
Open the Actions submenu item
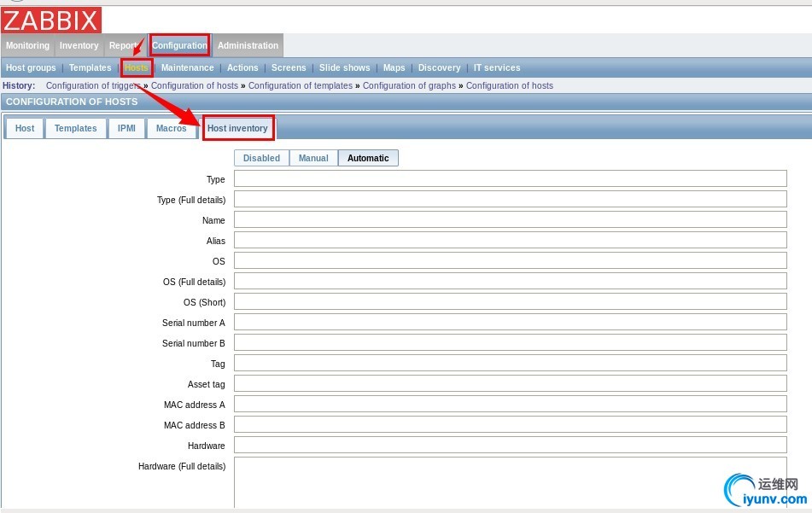click(x=242, y=67)
